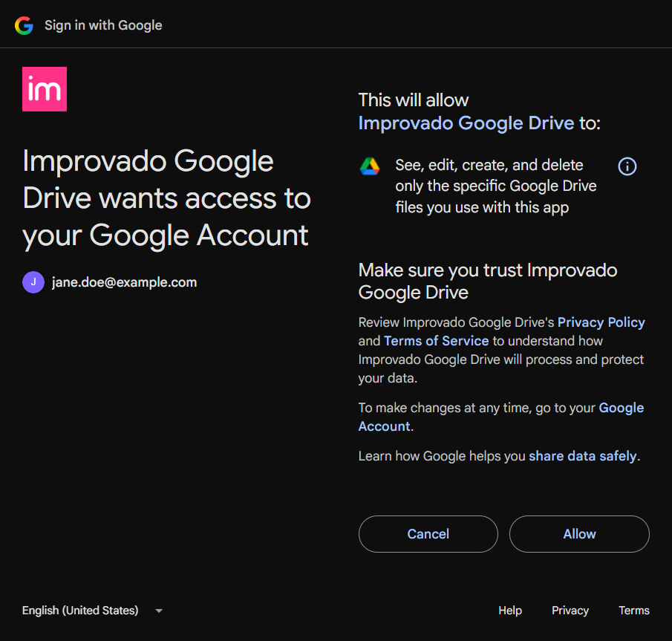Open the Terms of Service link

click(437, 341)
